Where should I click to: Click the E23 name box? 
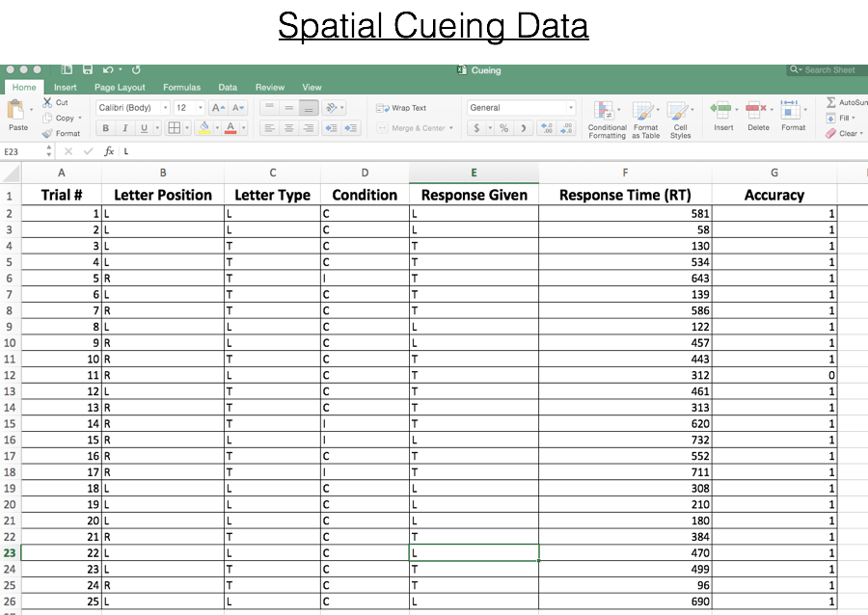point(23,151)
